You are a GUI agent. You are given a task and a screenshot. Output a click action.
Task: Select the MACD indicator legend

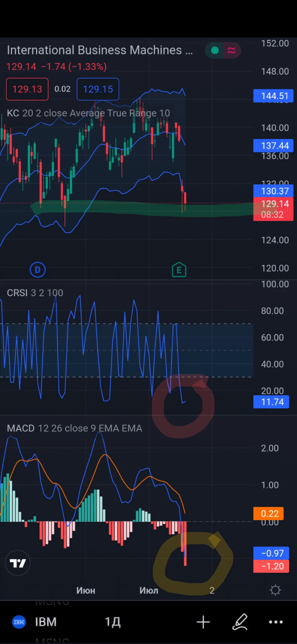74,428
